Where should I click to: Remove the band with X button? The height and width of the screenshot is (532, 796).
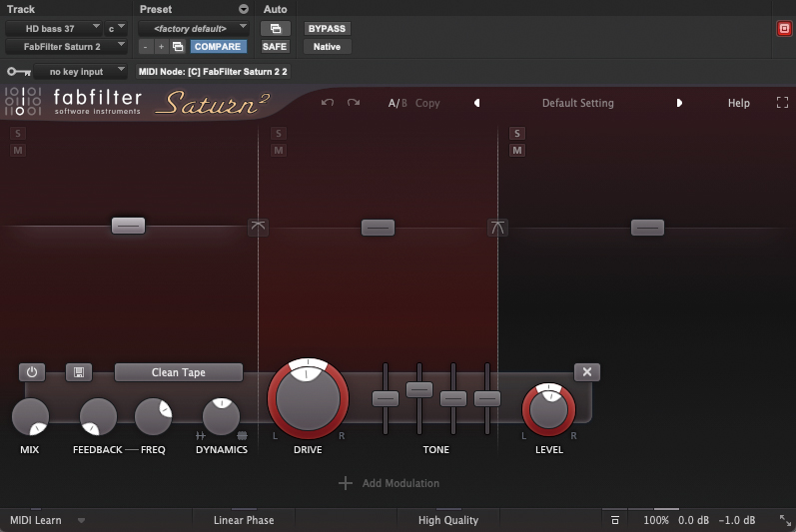click(x=587, y=371)
